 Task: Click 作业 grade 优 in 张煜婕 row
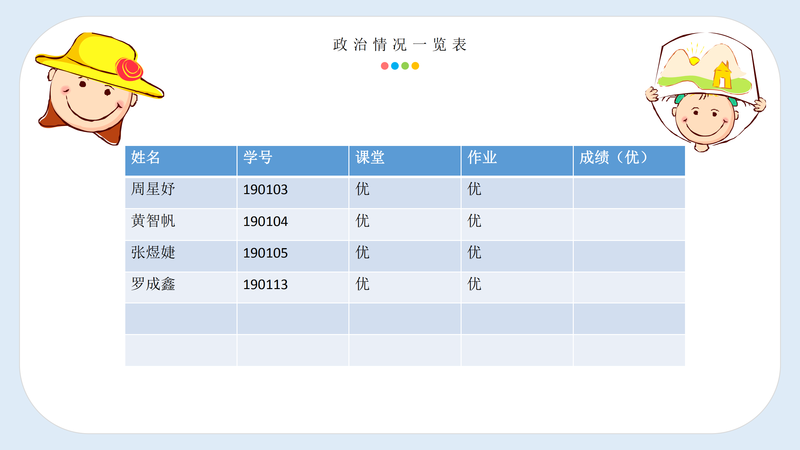[474, 253]
